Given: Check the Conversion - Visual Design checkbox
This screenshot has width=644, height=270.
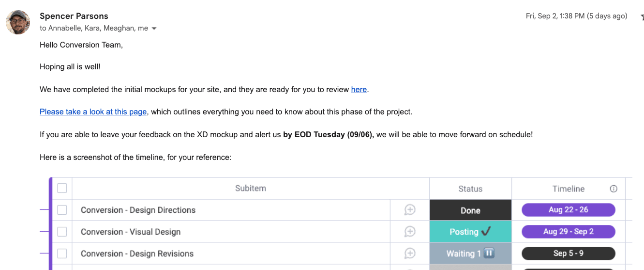Looking at the screenshot, I should pyautogui.click(x=62, y=232).
